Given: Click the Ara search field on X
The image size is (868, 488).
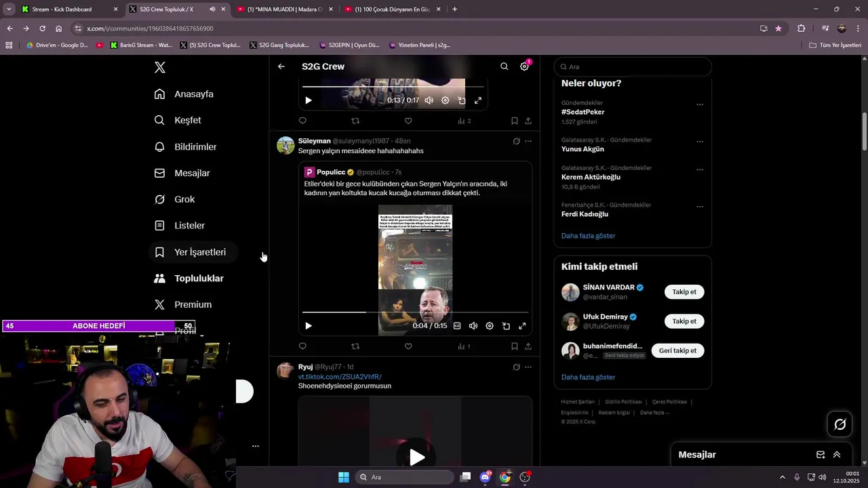Looking at the screenshot, I should pos(633,66).
